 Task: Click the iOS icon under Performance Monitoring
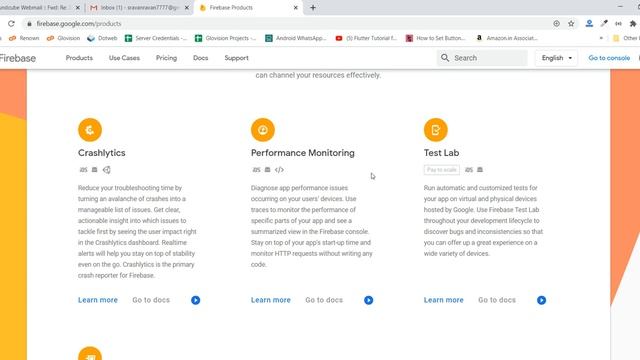[x=256, y=170]
